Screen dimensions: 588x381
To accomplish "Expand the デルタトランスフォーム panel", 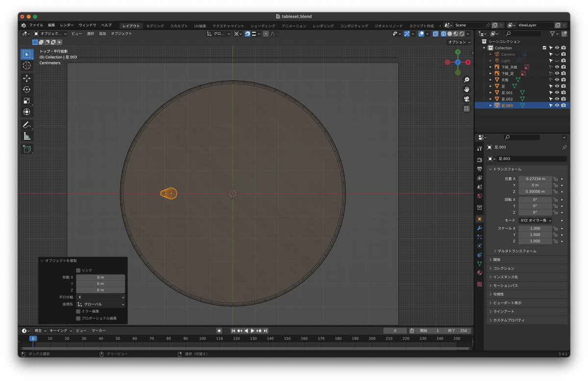I will point(516,251).
